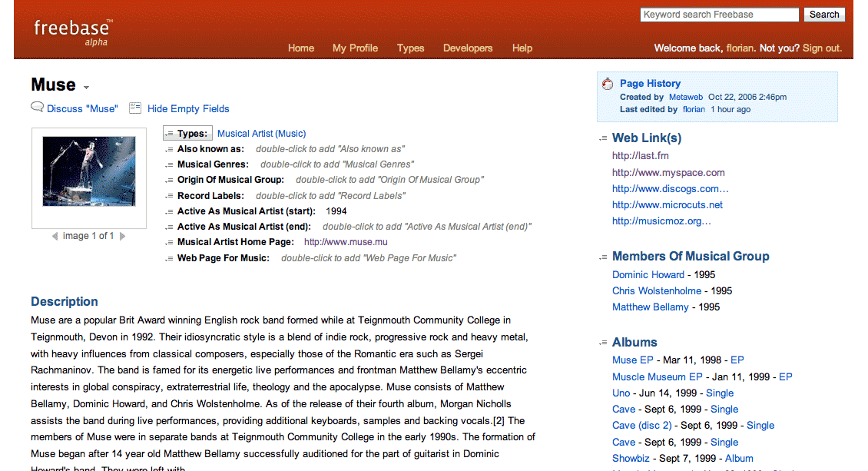868x471 pixels.
Task: Click the Sign out link
Action: pyautogui.click(x=822, y=48)
